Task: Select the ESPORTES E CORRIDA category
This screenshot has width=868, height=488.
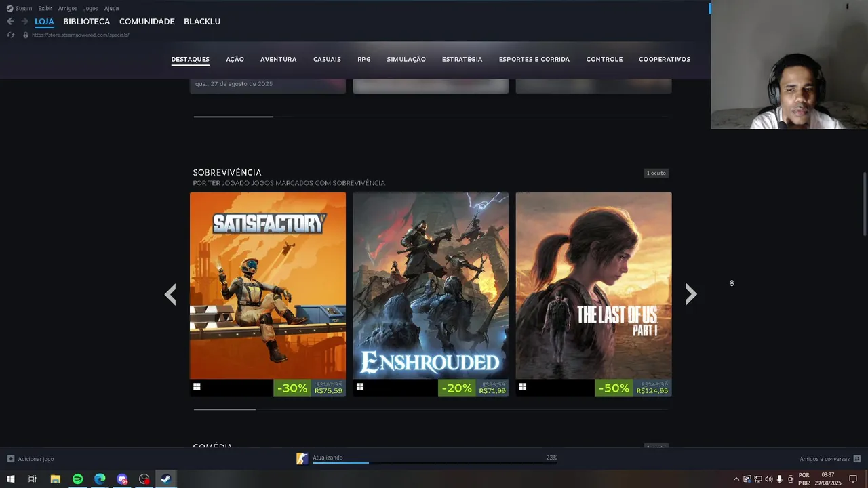Action: tap(534, 60)
